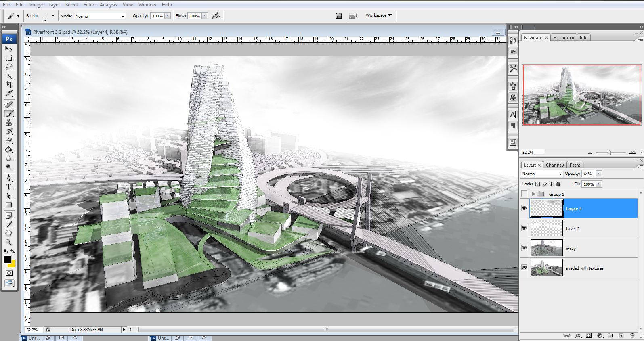The height and width of the screenshot is (341, 644).
Task: Switch to the Histogram tab
Action: pyautogui.click(x=563, y=38)
